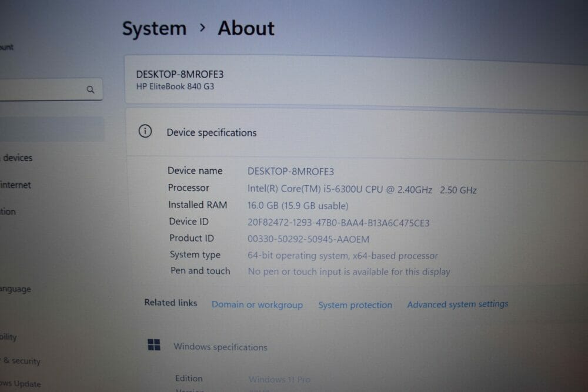Open the sidebar item ending in "devices"
Screen dimensions: 588x392
click(x=17, y=158)
